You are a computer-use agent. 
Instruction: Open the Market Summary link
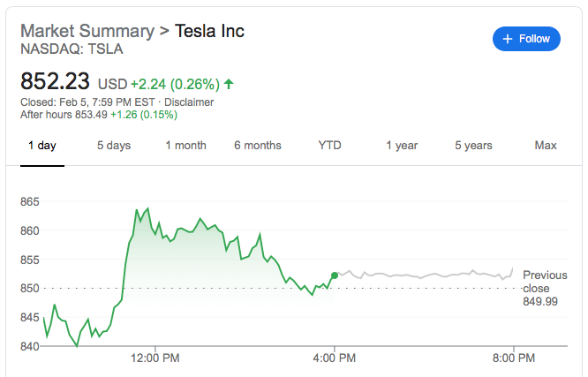[x=87, y=31]
